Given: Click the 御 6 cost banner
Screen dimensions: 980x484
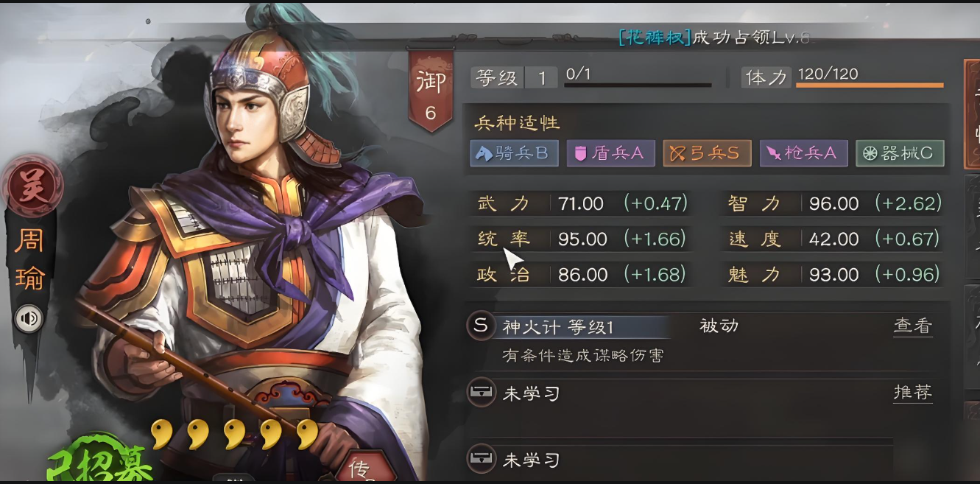Looking at the screenshot, I should 431,91.
